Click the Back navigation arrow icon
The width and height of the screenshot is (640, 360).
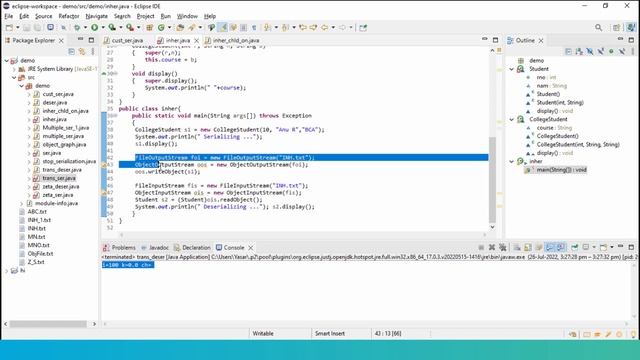[324, 27]
